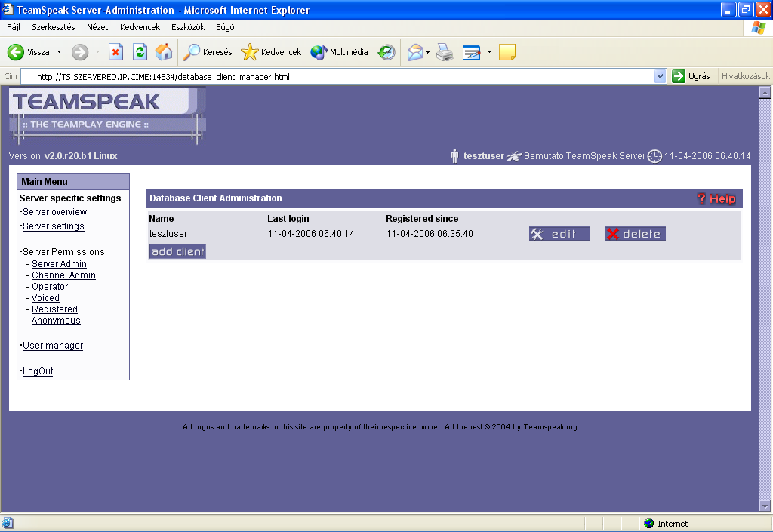Go to browser Home page icon
This screenshot has width=773, height=532.
(163, 52)
